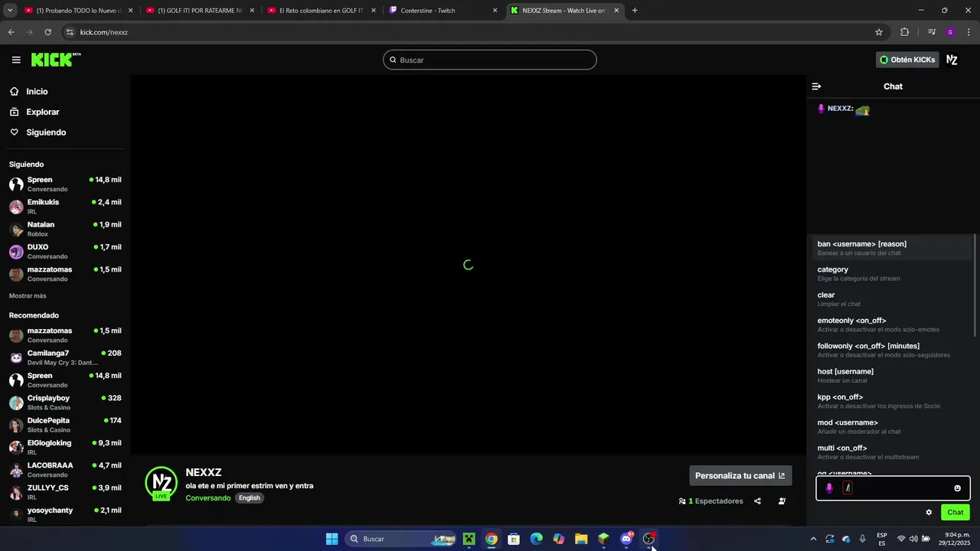Open chat settings gear
The image size is (980, 551).
[929, 513]
